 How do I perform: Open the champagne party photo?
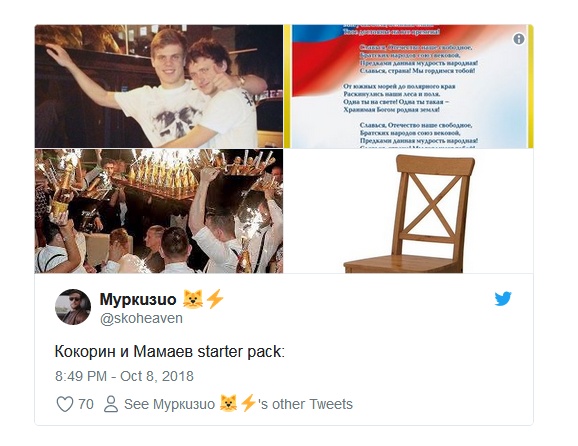point(159,211)
